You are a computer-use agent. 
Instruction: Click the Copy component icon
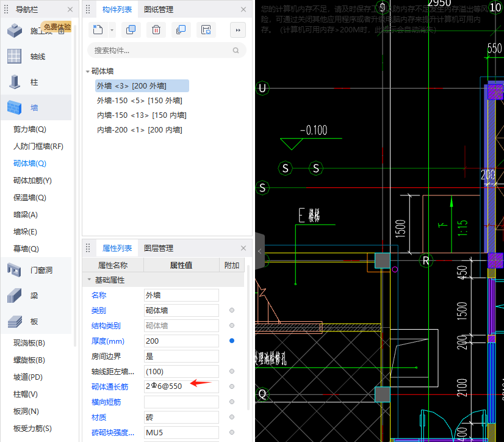pyautogui.click(x=131, y=31)
